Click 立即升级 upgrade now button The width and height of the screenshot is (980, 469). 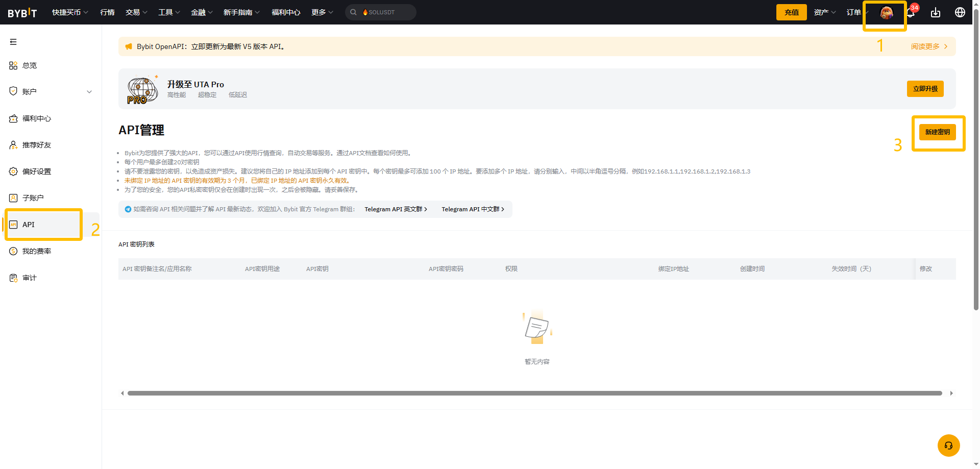pos(925,89)
